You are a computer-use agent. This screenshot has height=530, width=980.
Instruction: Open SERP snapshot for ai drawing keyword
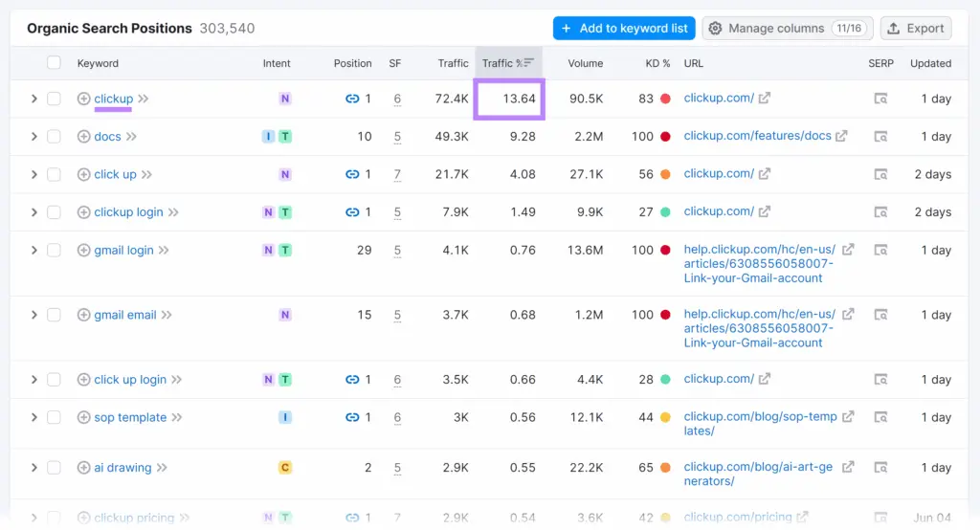[880, 468]
